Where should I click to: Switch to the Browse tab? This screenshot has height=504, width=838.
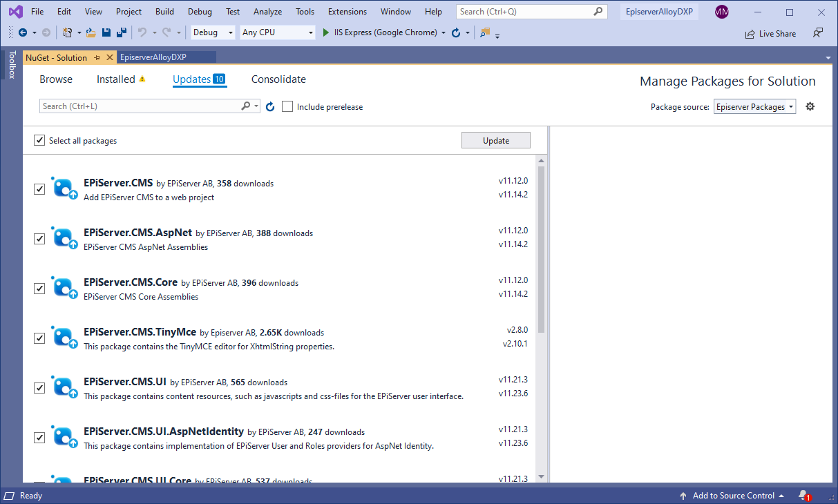(56, 79)
